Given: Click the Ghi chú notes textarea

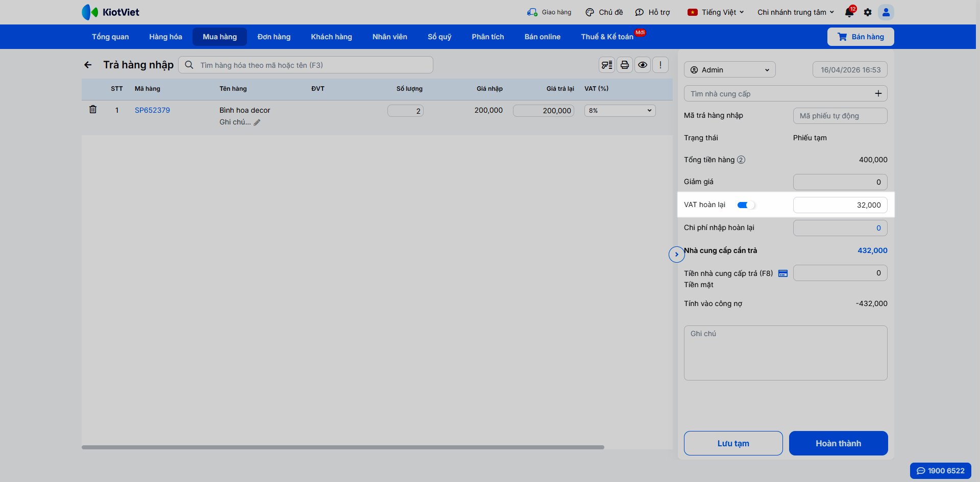Looking at the screenshot, I should 786,353.
